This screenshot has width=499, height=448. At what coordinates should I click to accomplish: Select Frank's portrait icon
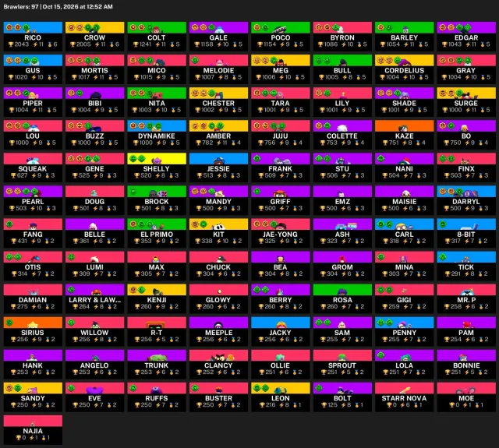pos(281,161)
